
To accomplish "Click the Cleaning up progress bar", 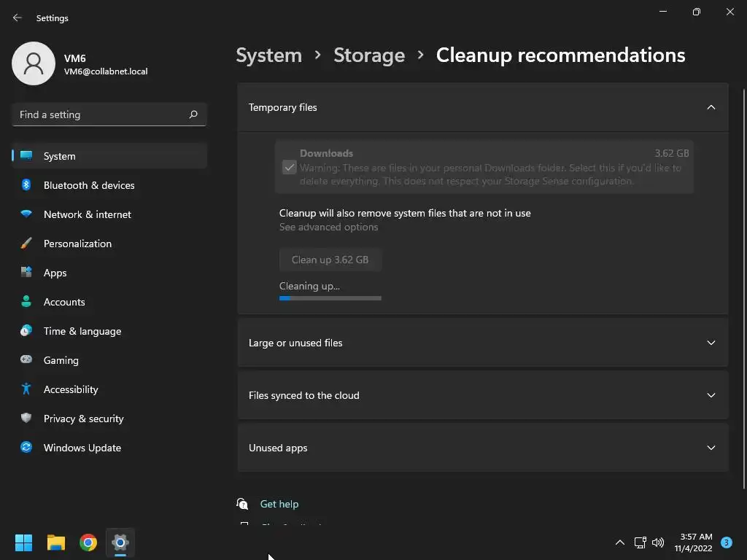I will (x=330, y=298).
